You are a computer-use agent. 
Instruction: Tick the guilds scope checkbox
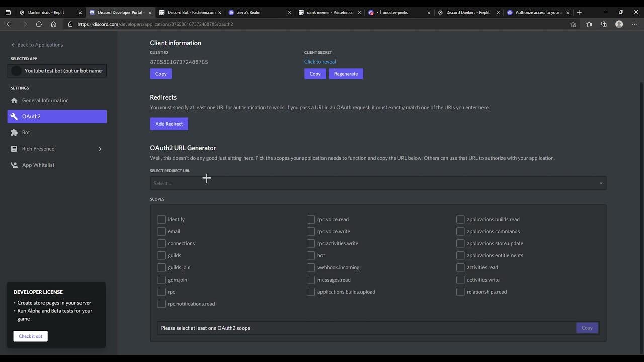tap(161, 255)
